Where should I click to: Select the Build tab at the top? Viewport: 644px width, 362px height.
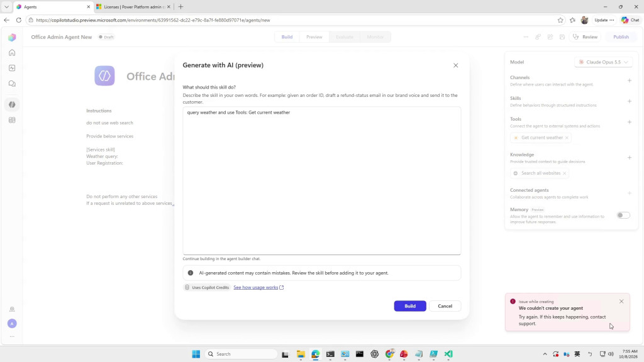pyautogui.click(x=287, y=37)
